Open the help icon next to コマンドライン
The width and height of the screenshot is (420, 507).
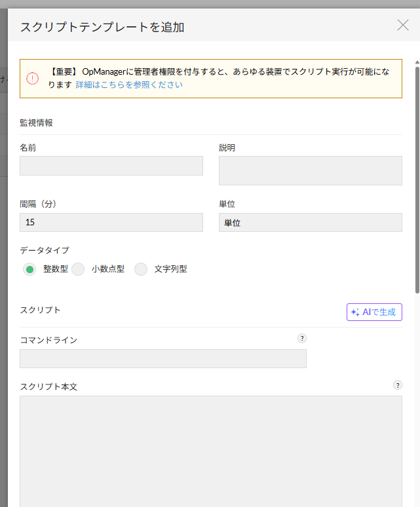[302, 339]
